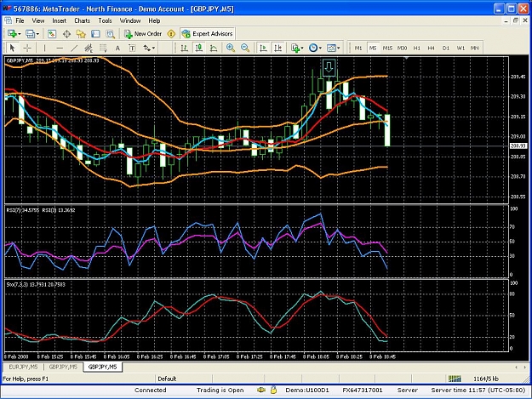Expand the Profiles dropdown arrow
The height and width of the screenshot is (399, 532).
pos(37,34)
